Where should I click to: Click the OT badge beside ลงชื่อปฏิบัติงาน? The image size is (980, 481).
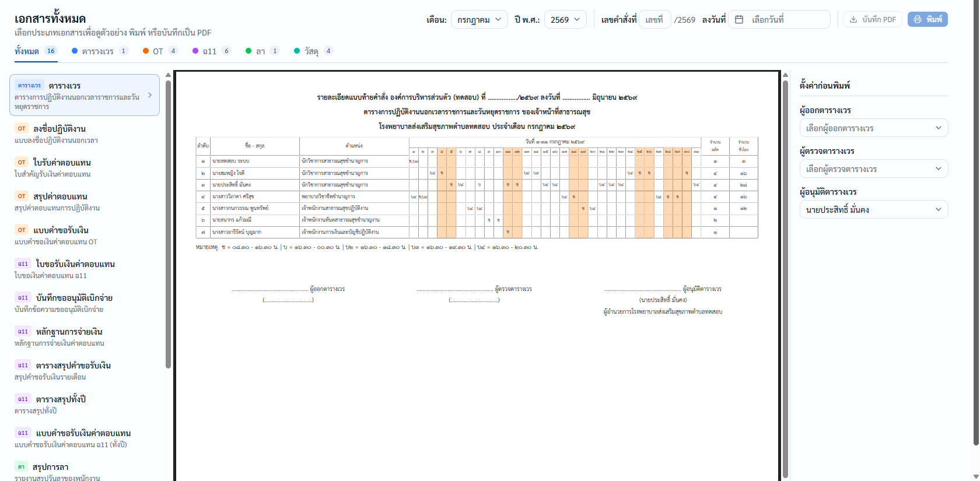(x=22, y=128)
